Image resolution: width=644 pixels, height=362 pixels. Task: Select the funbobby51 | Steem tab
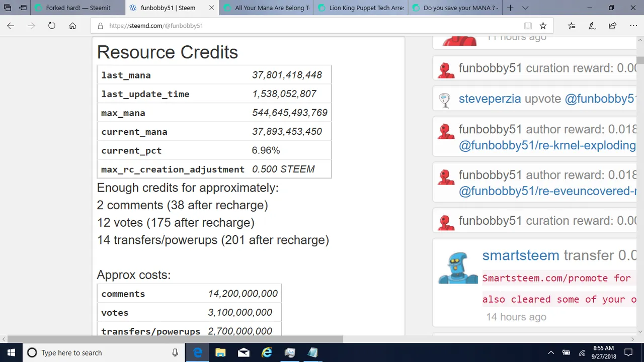pos(172,8)
